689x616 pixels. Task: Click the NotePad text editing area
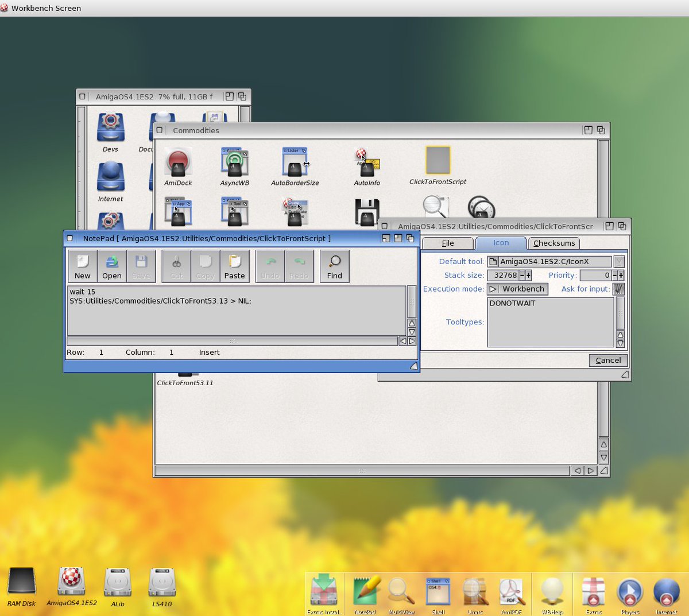[237, 311]
